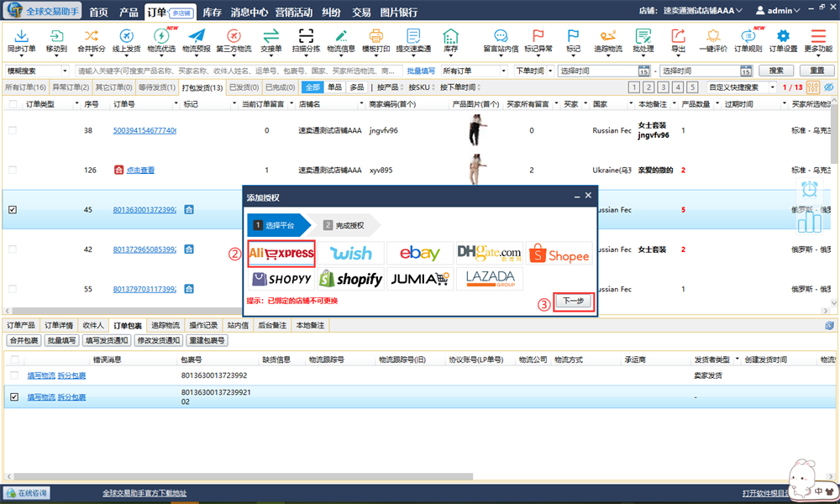Viewport: 840px width, 504px height.
Task: Check the box for package 8013630013723992
Action: 14,375
